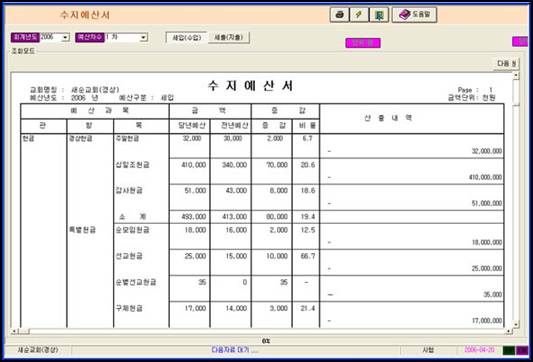Click the 18,000,000 calculation detail
Image resolution: width=533 pixels, height=362 pixels.
coord(486,242)
